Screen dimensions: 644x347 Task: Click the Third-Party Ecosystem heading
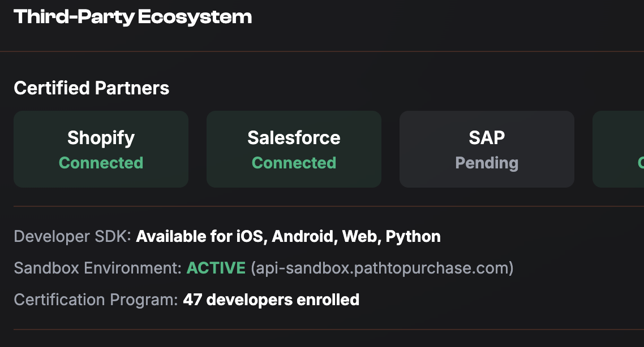(x=134, y=16)
